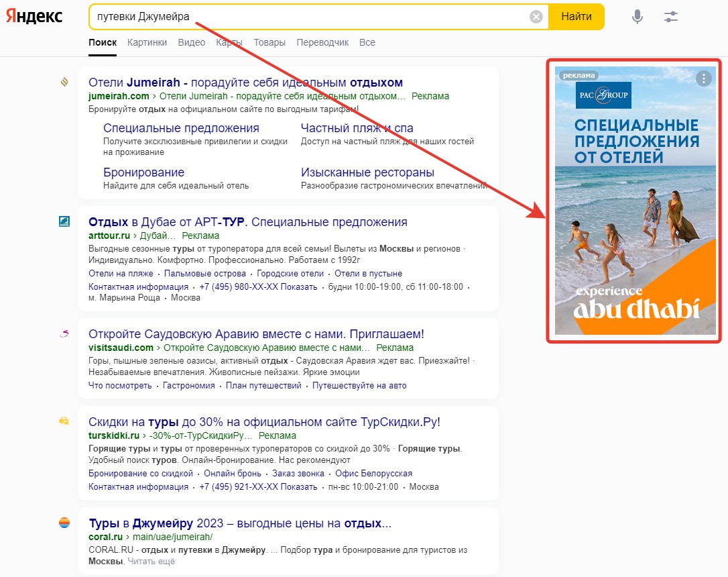Open turskidki Контактная информация link
Screen dimensions: 728x577
[138, 486]
